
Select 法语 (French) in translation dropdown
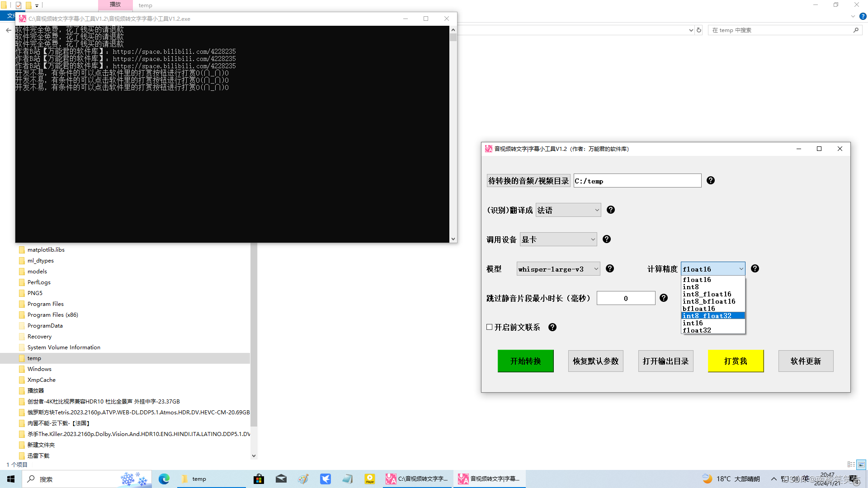coord(567,210)
